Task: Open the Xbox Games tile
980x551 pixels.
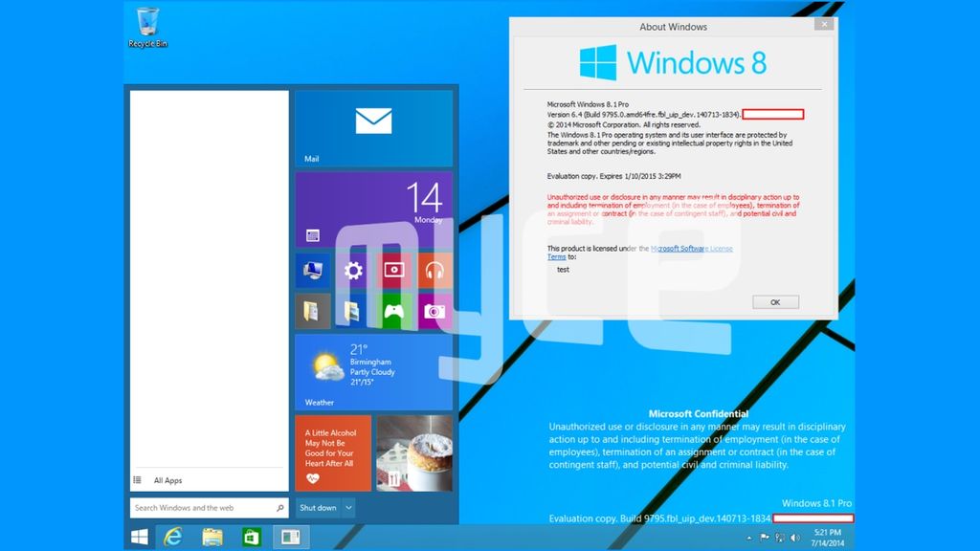Action: pos(394,311)
